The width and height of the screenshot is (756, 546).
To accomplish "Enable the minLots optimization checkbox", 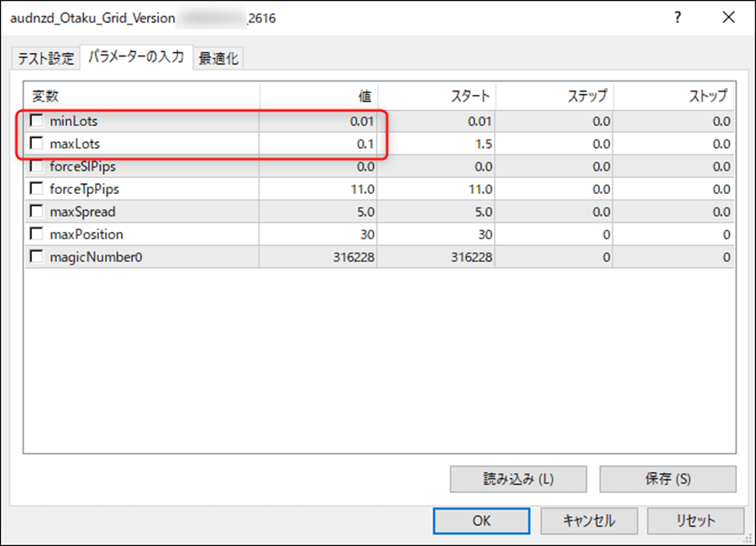I will [37, 121].
